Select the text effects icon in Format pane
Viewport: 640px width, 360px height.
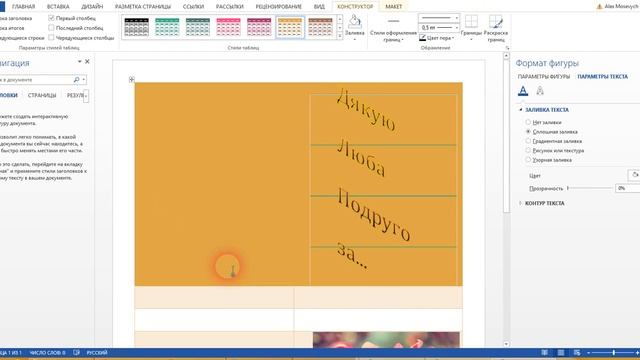pos(540,91)
